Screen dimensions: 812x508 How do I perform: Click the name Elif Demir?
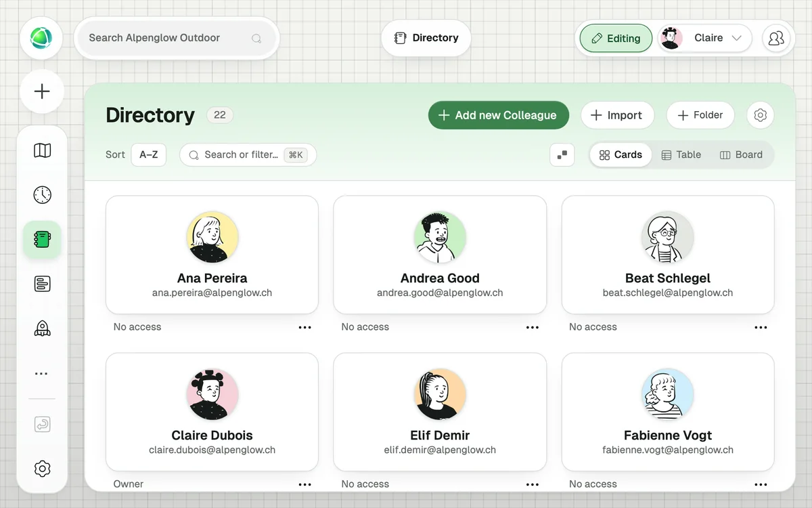tap(440, 435)
